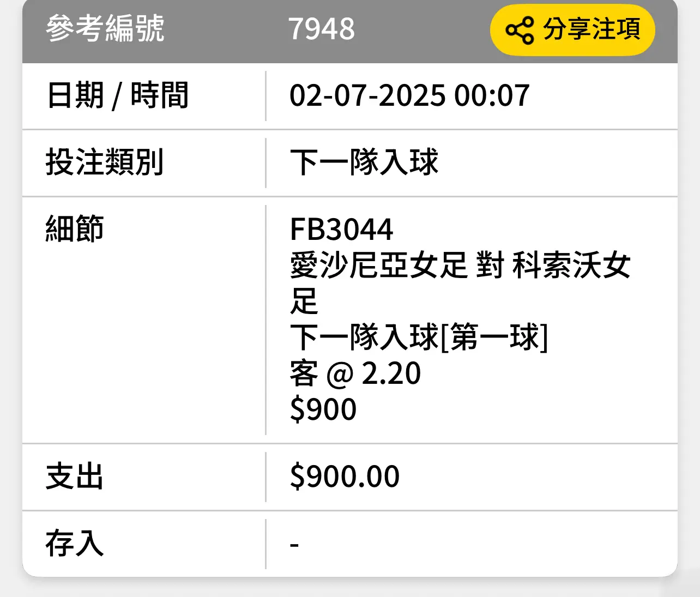Select the match code FB3044
The width and height of the screenshot is (700, 597).
coord(341,229)
